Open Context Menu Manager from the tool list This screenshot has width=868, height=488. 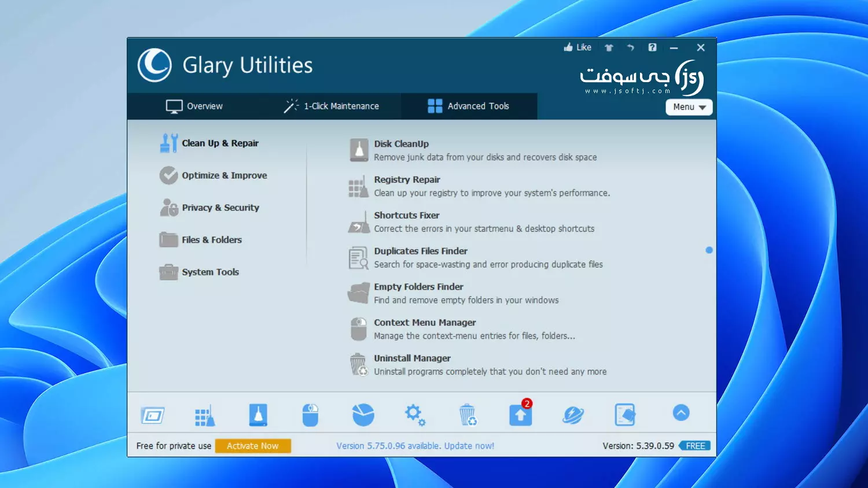(x=462, y=329)
